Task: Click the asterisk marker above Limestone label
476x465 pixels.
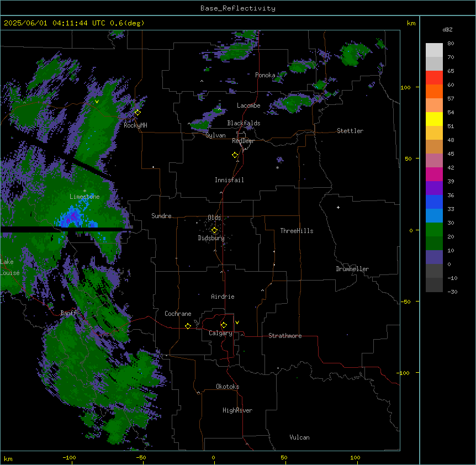Action: click(84, 191)
